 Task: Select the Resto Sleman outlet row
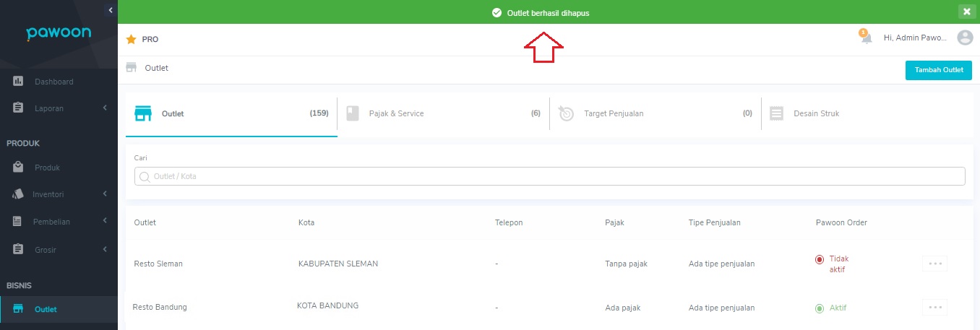click(x=549, y=264)
